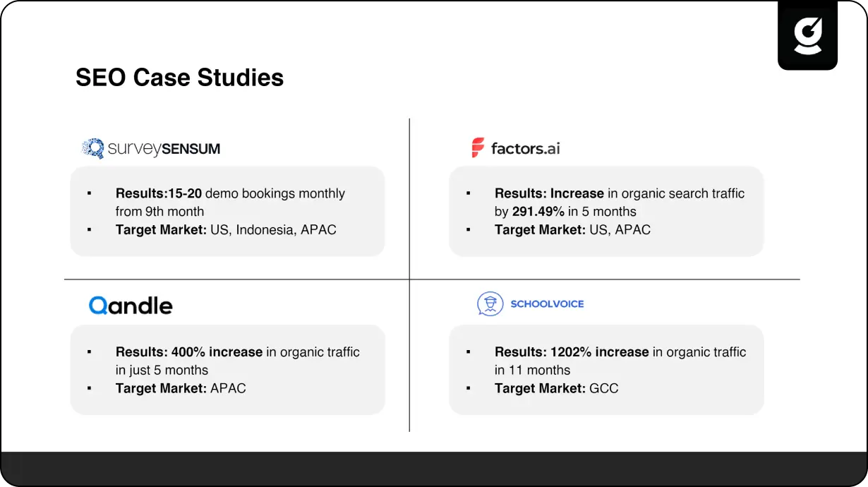Select Target Market: US, Indonesia, APAC line
The image size is (868, 487).
click(x=226, y=229)
